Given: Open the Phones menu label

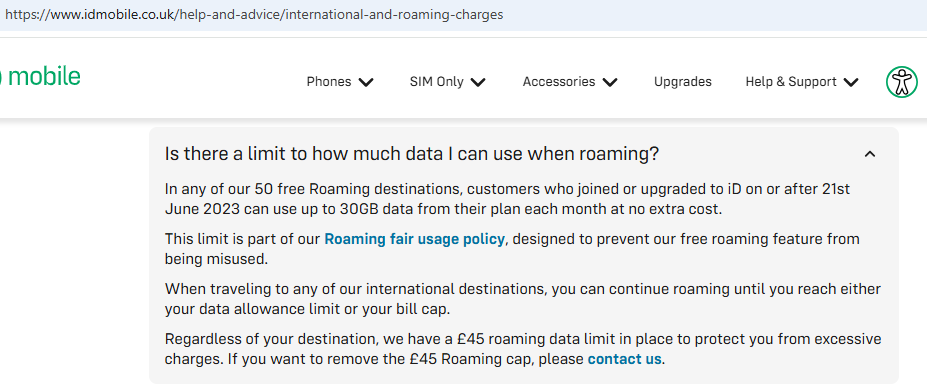Looking at the screenshot, I should (329, 82).
